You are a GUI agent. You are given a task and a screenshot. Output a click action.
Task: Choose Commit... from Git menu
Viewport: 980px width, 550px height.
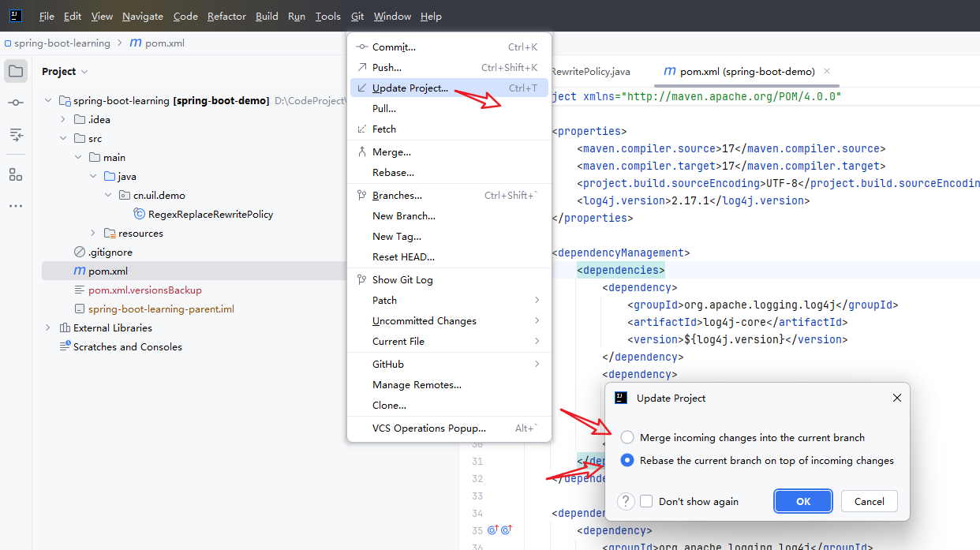point(449,47)
